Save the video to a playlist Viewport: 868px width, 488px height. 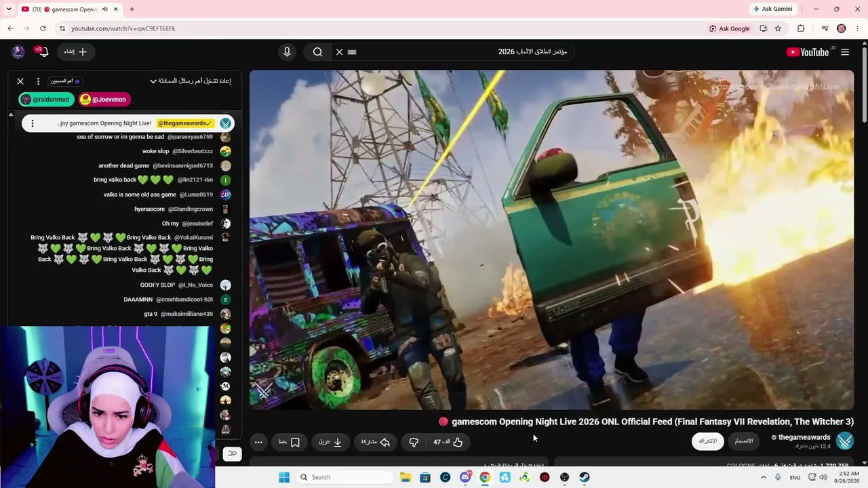click(x=290, y=442)
